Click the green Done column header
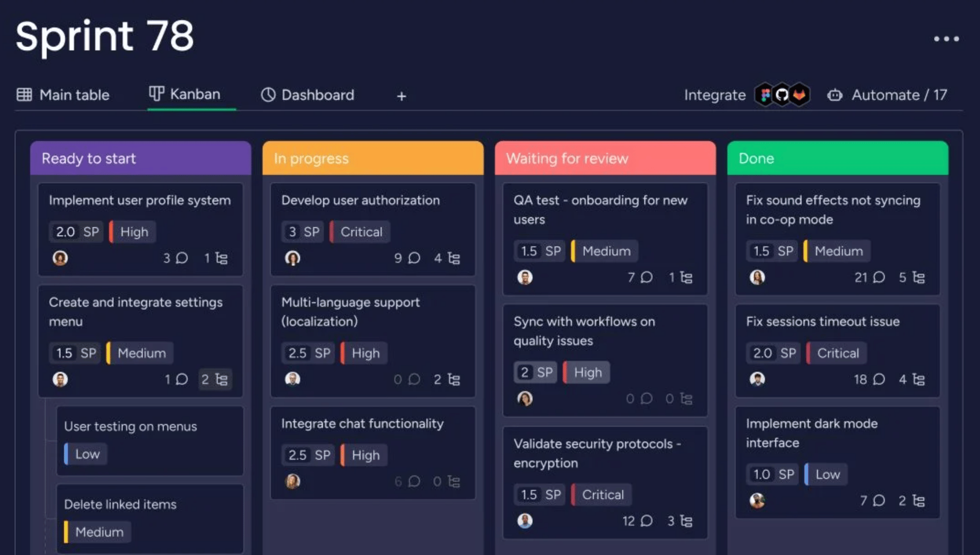 [x=837, y=158]
